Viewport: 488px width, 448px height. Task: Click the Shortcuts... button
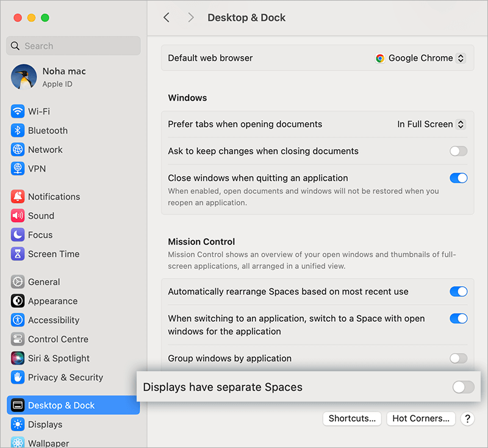click(x=352, y=419)
